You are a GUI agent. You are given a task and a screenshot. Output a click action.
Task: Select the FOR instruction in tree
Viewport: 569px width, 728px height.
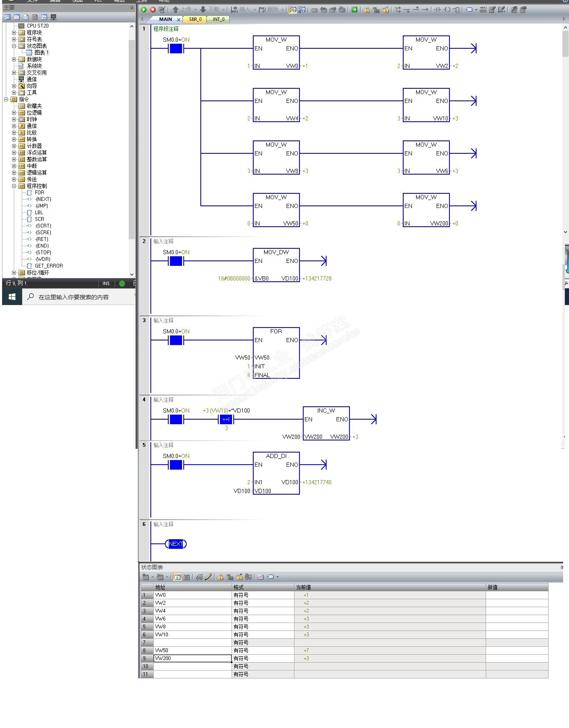(x=39, y=193)
